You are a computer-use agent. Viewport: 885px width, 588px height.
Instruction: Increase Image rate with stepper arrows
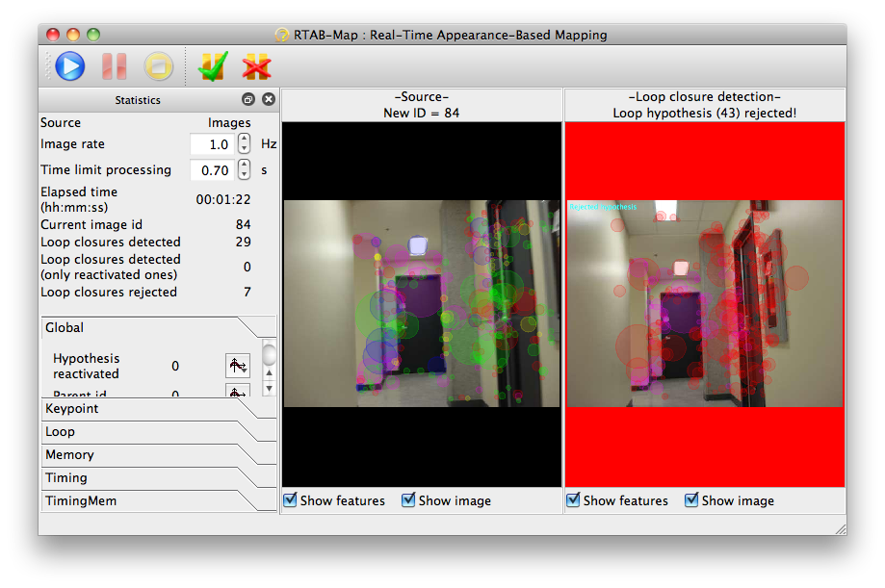pyautogui.click(x=244, y=139)
